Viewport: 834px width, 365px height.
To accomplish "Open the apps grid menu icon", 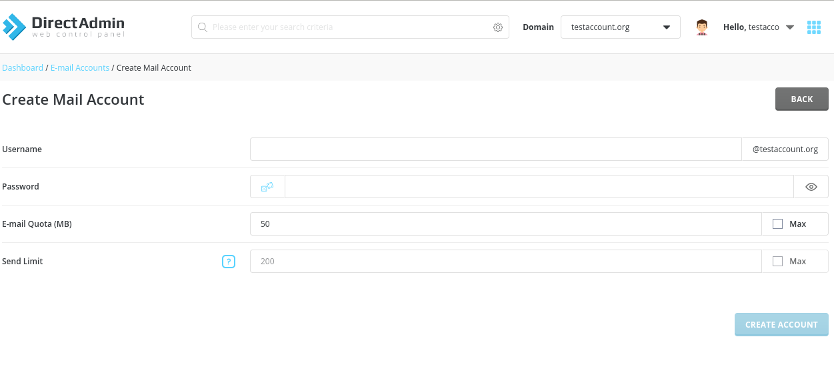I will pos(814,27).
